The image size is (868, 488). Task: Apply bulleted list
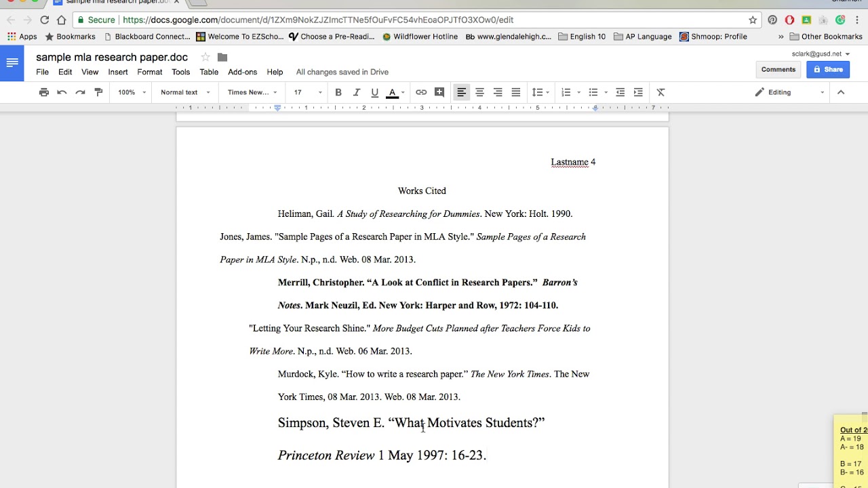[593, 92]
